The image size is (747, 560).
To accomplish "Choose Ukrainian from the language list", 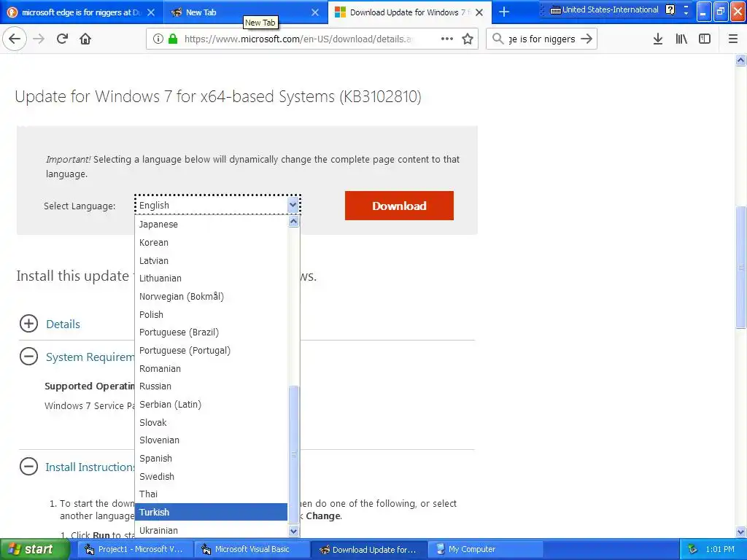I will click(x=211, y=530).
